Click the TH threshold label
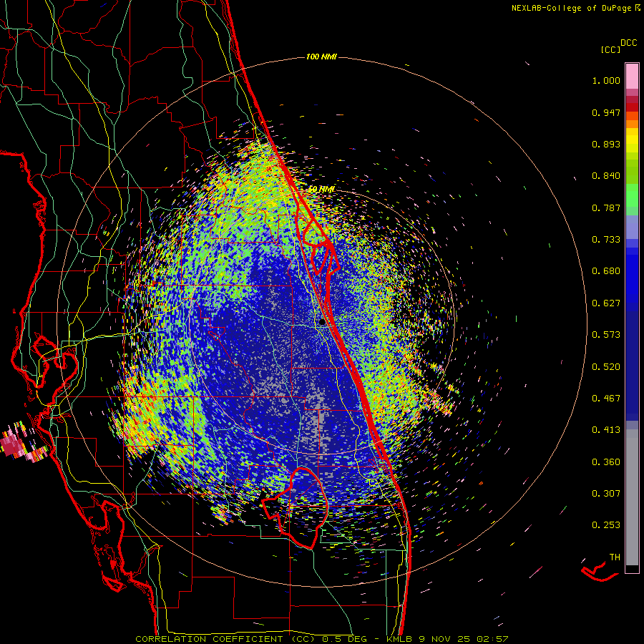644x644 pixels. (x=615, y=557)
